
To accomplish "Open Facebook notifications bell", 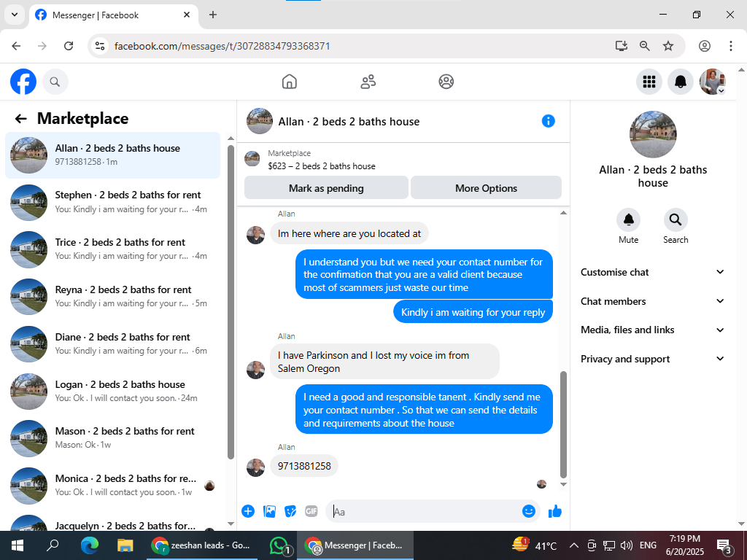I will [x=681, y=82].
